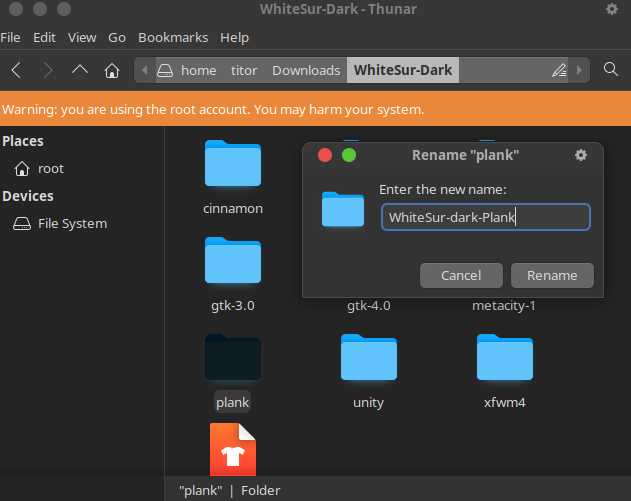Select the orange t-shirt theme file icon
Screen dimensions: 631x501
[233, 449]
